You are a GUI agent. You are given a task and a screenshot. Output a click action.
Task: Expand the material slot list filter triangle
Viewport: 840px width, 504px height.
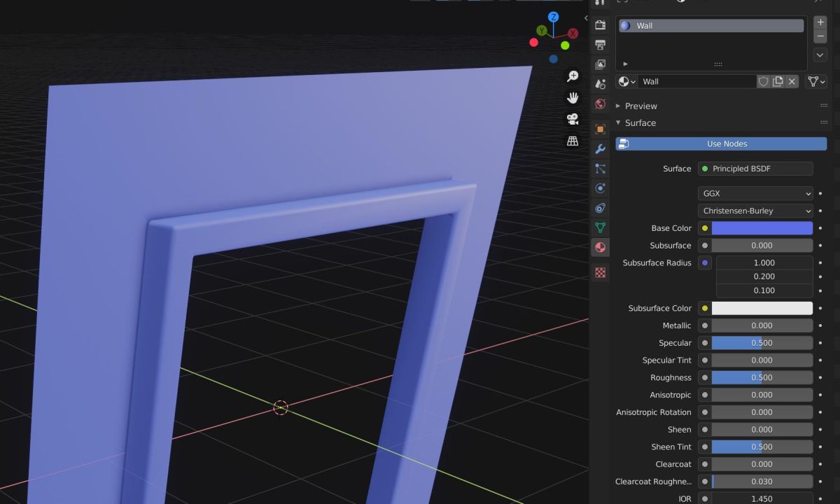point(625,64)
